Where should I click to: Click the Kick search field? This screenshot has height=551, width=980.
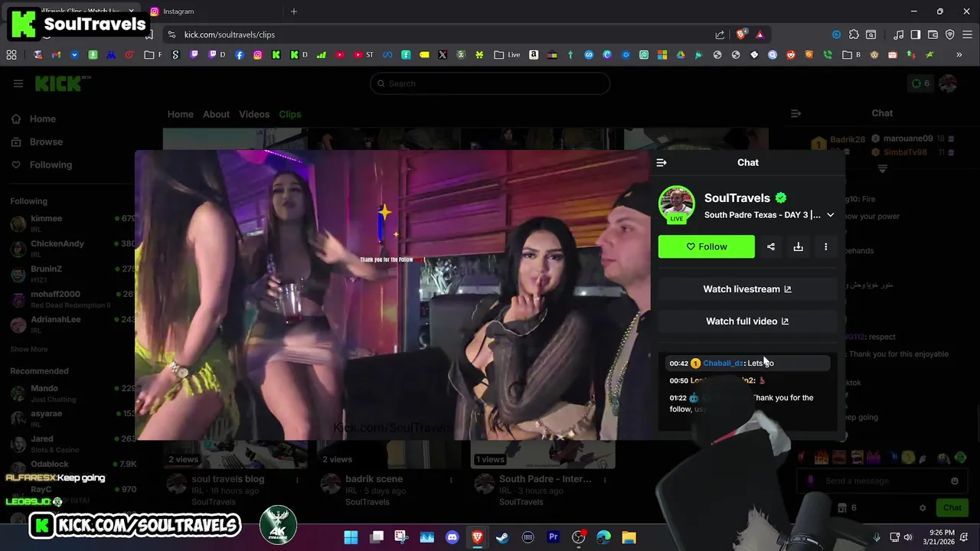pyautogui.click(x=490, y=83)
